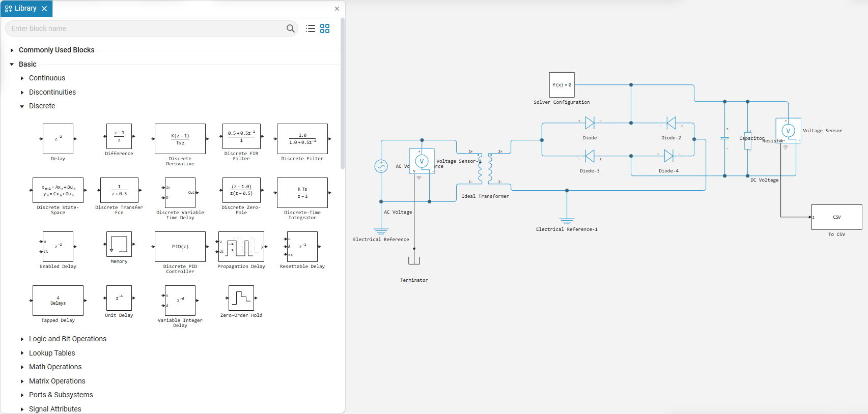Switch library to list view

click(x=311, y=28)
